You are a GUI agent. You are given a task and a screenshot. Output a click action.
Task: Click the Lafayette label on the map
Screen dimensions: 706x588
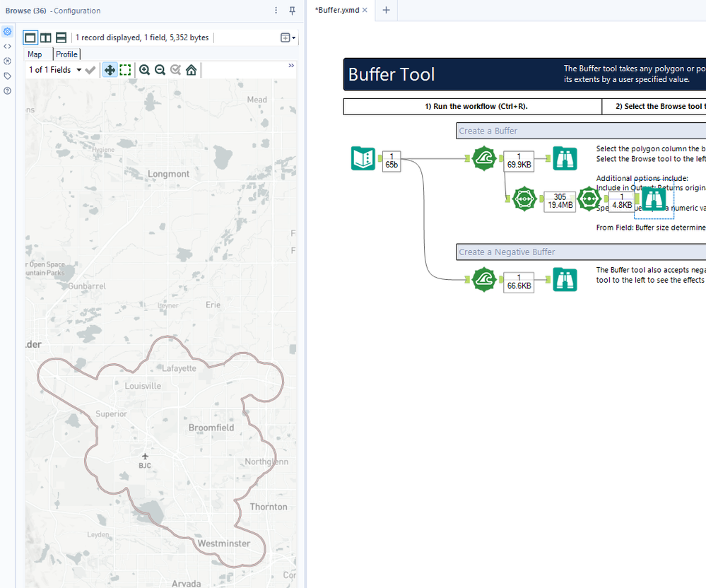pyautogui.click(x=179, y=368)
